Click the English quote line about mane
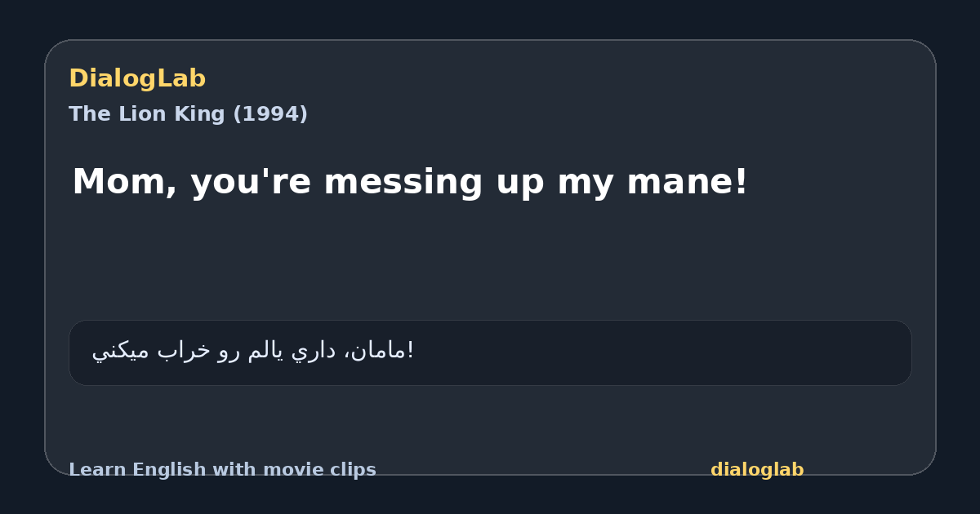The width and height of the screenshot is (980, 514). 410,182
